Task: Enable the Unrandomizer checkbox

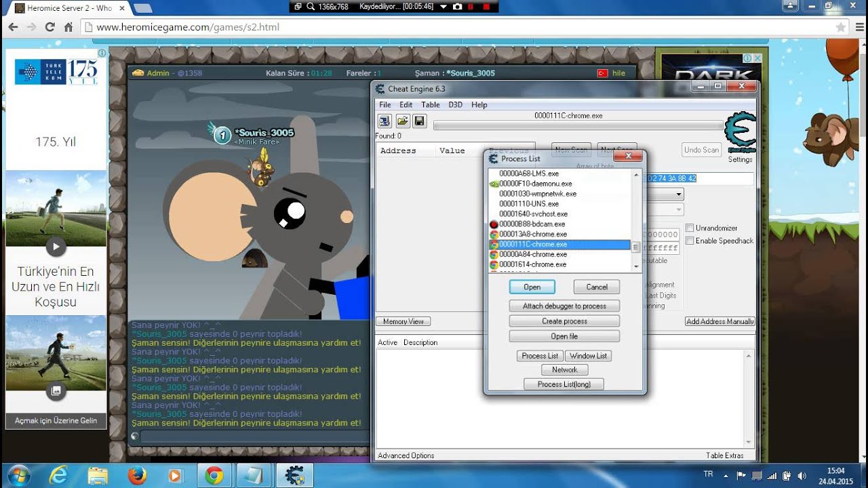Action: [x=690, y=228]
